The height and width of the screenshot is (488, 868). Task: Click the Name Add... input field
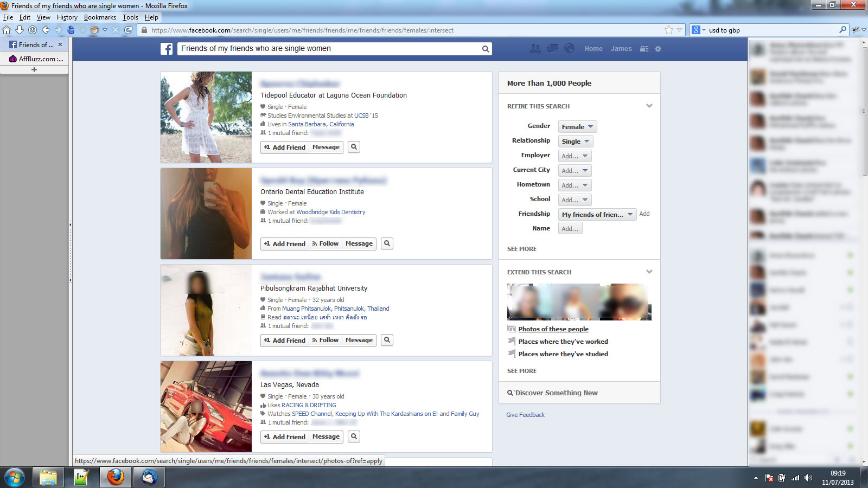570,229
